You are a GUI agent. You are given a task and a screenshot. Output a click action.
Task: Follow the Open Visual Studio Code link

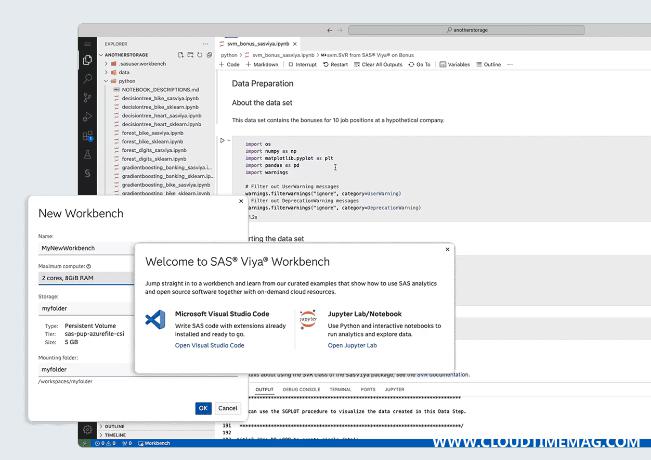coord(210,345)
